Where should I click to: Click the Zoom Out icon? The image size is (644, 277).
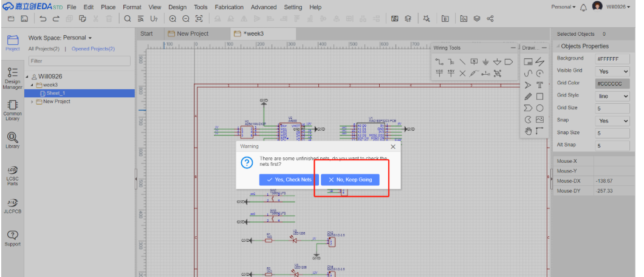(x=186, y=19)
